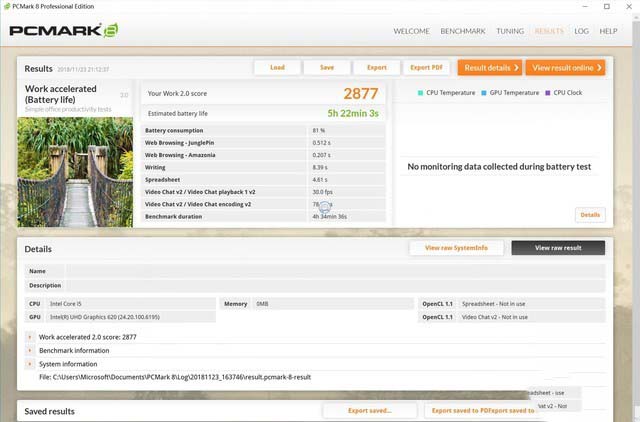
Task: Click the Description input field
Action: (x=336, y=285)
